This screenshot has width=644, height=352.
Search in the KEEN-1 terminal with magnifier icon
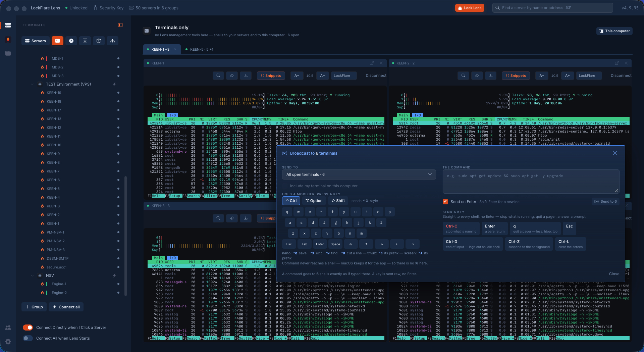[x=218, y=76]
